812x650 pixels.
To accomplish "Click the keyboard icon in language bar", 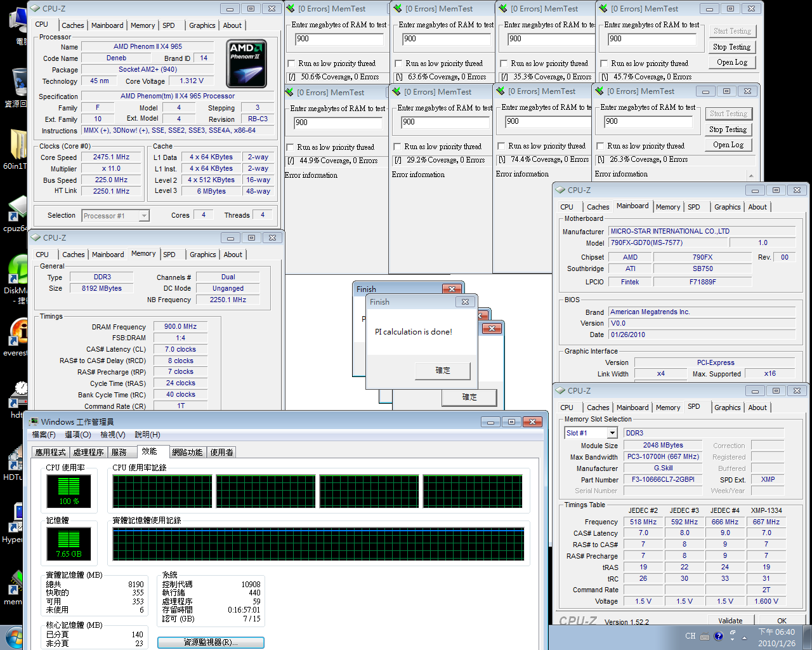I will point(705,636).
